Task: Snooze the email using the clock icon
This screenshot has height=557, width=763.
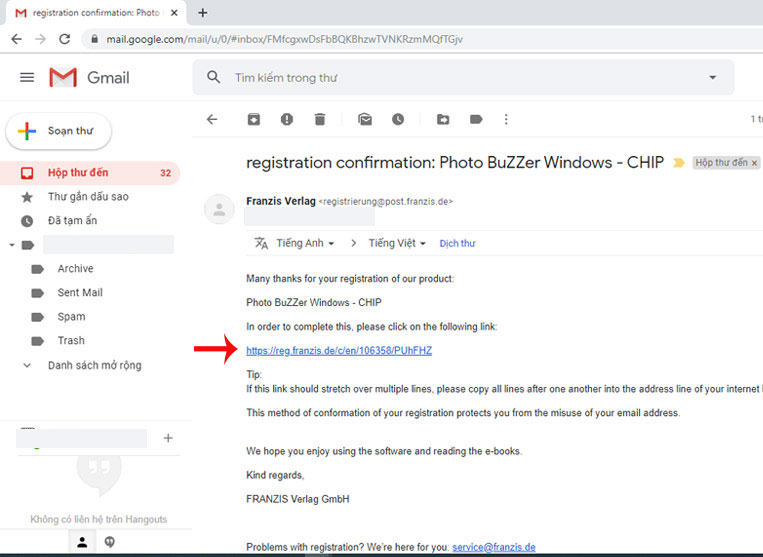Action: [x=398, y=119]
